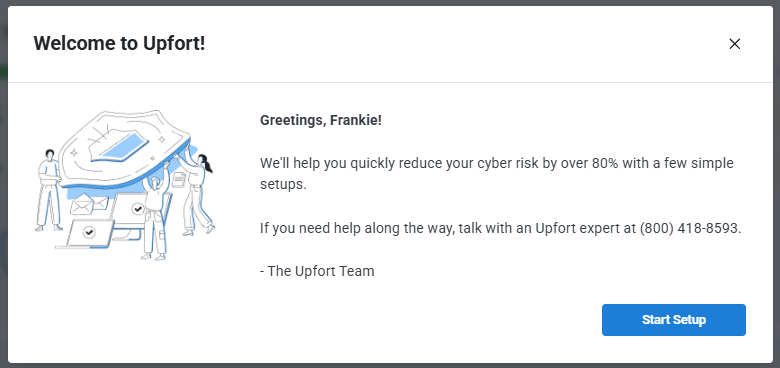Click the Start Setup button
The width and height of the screenshot is (780, 368).
coord(674,320)
